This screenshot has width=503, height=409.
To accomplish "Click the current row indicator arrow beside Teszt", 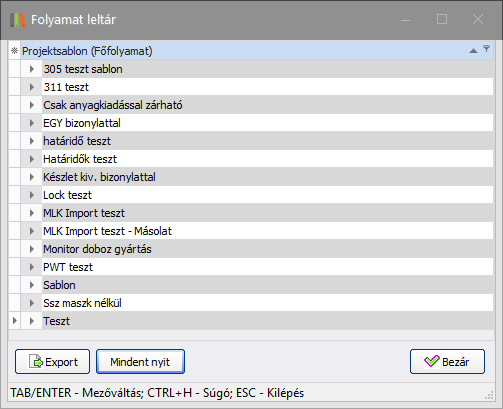I will [x=15, y=321].
